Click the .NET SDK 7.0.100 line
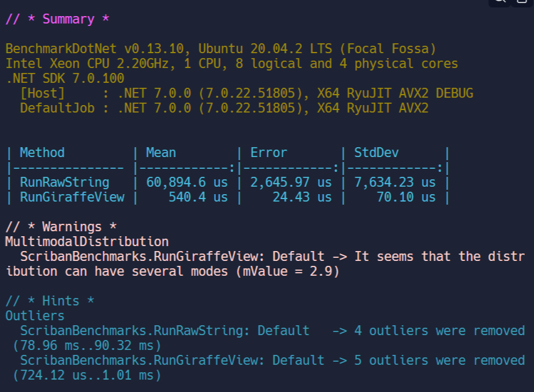Viewport: 534px width, 392px height. coord(65,79)
